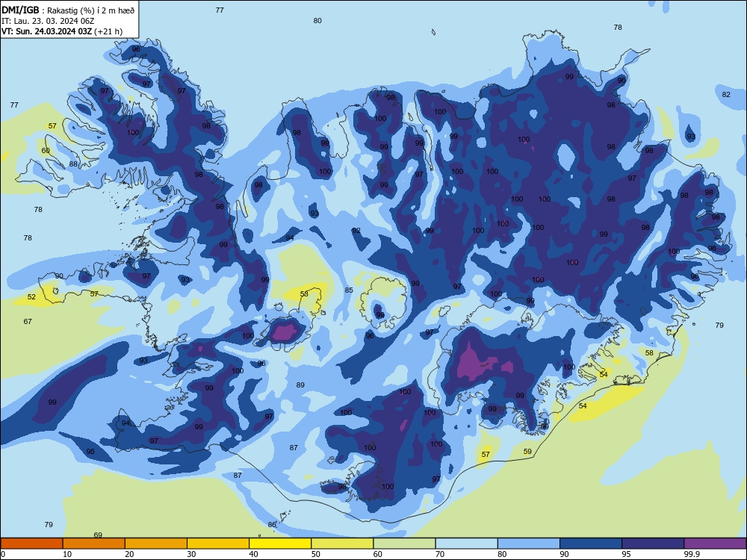Click the '86' value south of the coastline
Screen dimensions: 747x560
pos(272,524)
